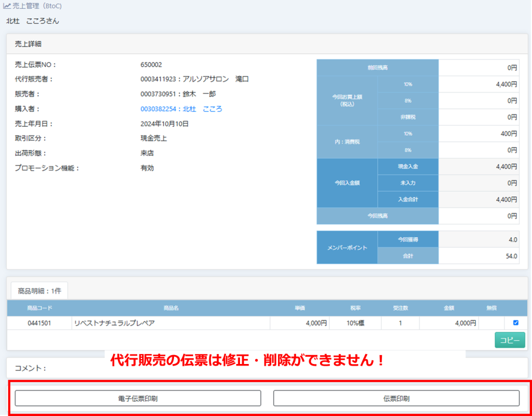Click the 現金入金 amount cell

coord(478,166)
